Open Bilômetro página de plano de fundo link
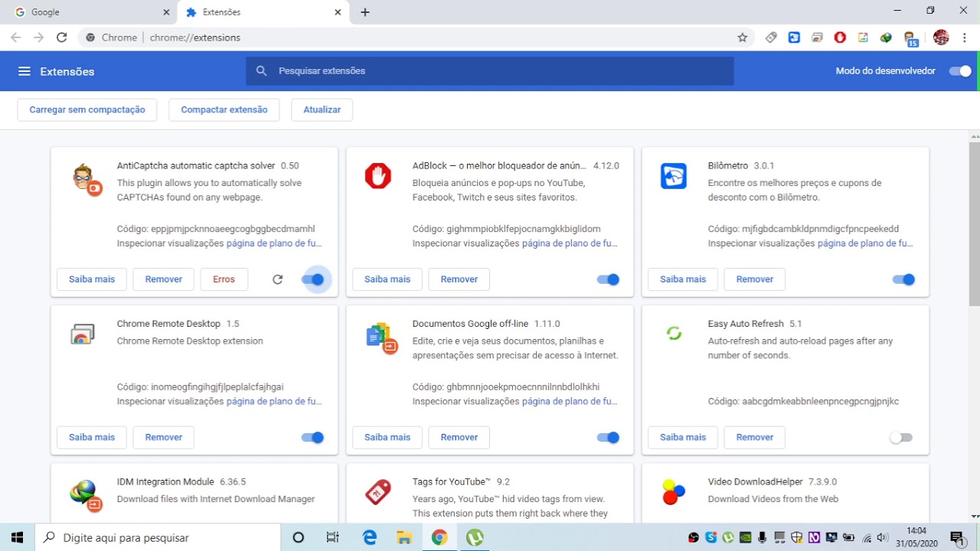980x551 pixels. (x=865, y=243)
